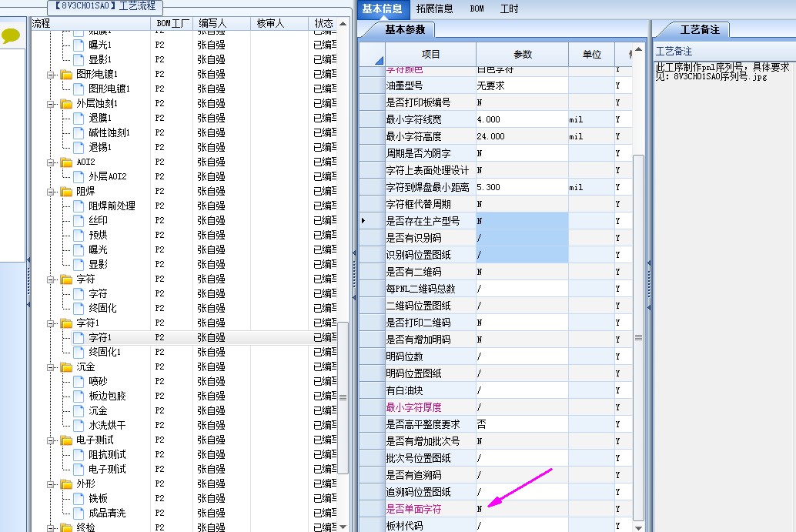The image size is (796, 532).
Task: Collapse the 电子测试 tree node
Action: tap(51, 440)
